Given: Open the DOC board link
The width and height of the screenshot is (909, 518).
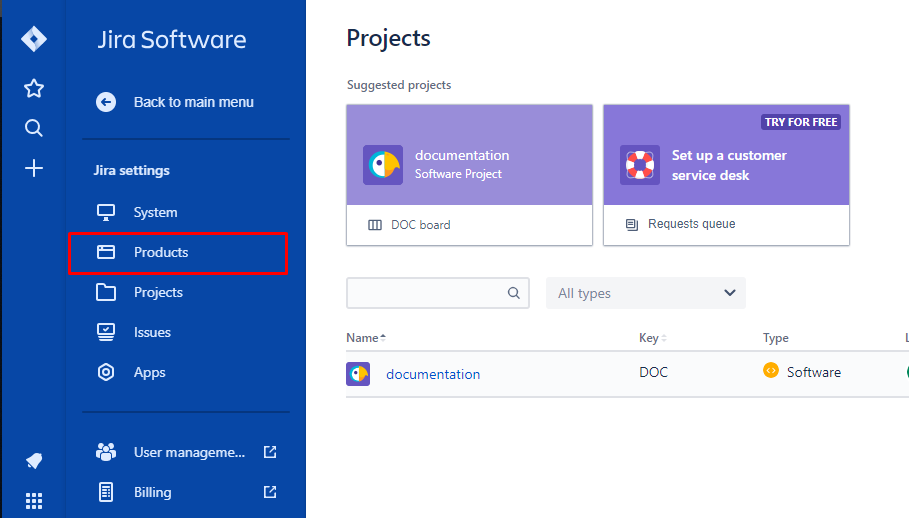Looking at the screenshot, I should tap(420, 225).
